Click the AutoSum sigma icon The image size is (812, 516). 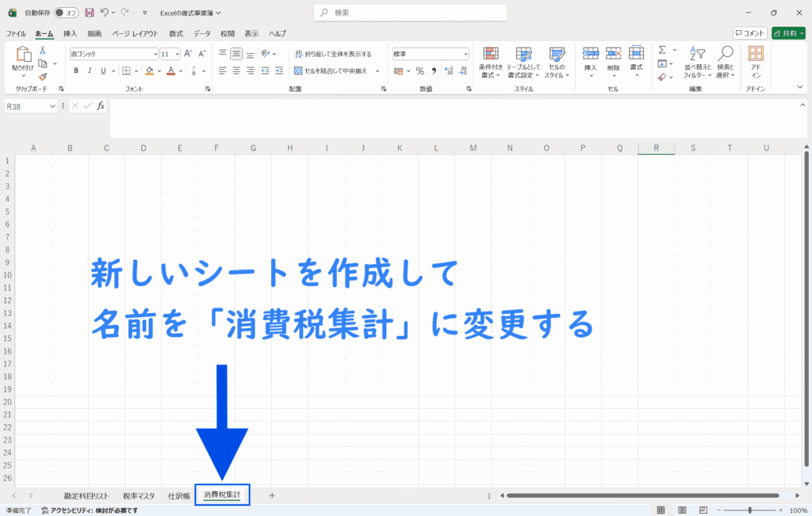662,50
